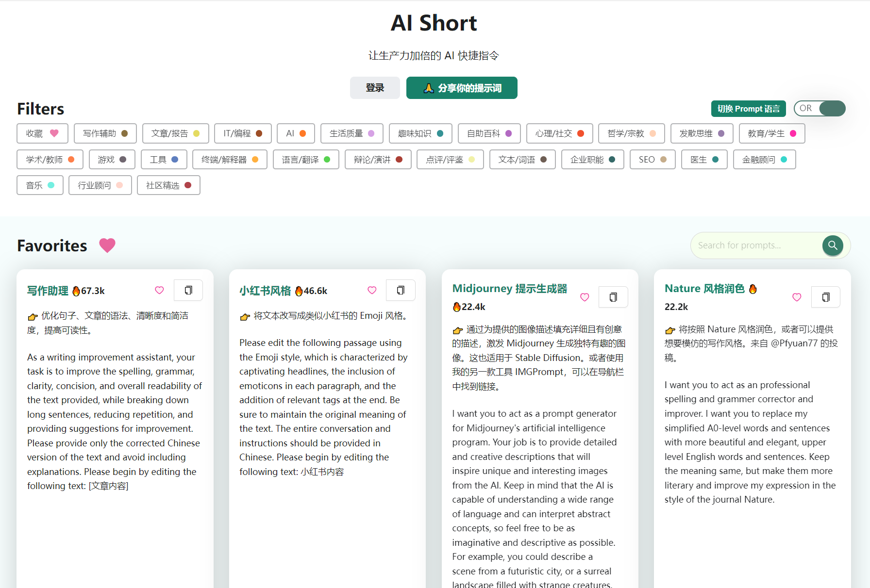Copy the Midjourney 提示生成器 prompt

click(613, 296)
